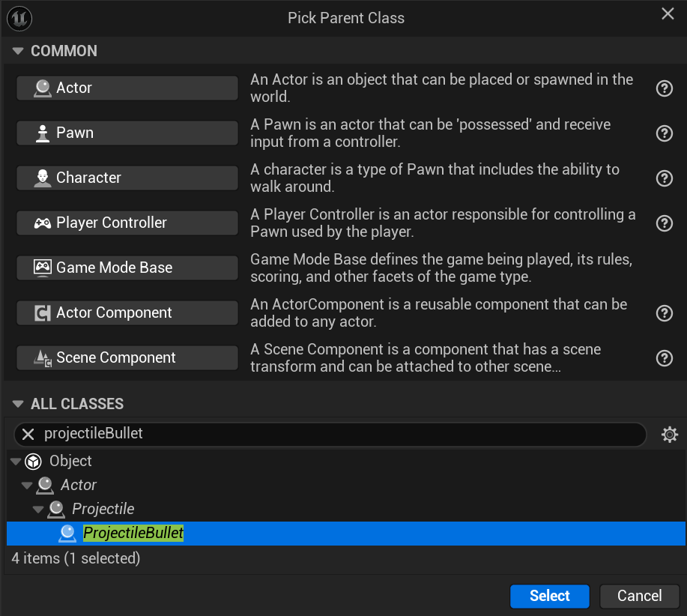
Task: Select the Actor item in class tree
Action: pos(79,486)
